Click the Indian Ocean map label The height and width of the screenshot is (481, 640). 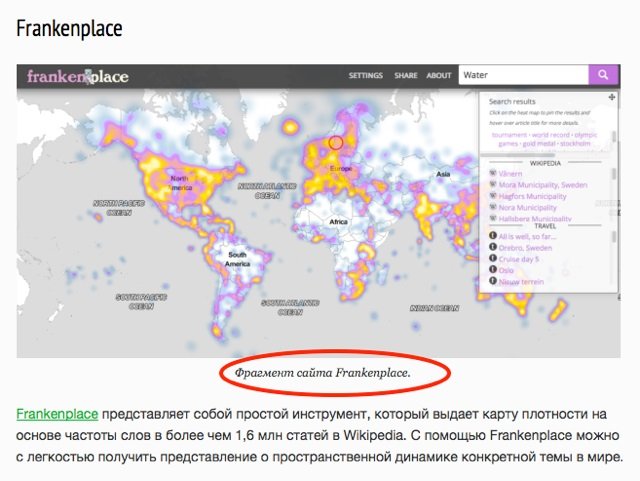tap(434, 308)
